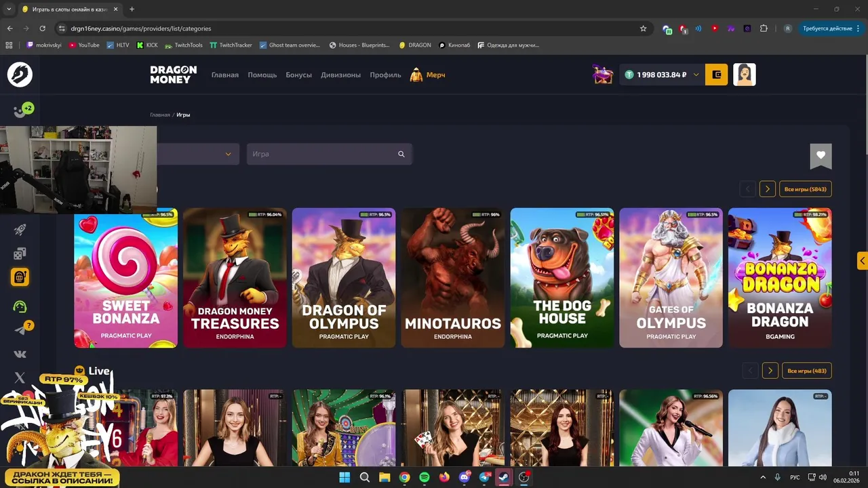
Task: Open Chrome from the taskbar
Action: tap(404, 477)
